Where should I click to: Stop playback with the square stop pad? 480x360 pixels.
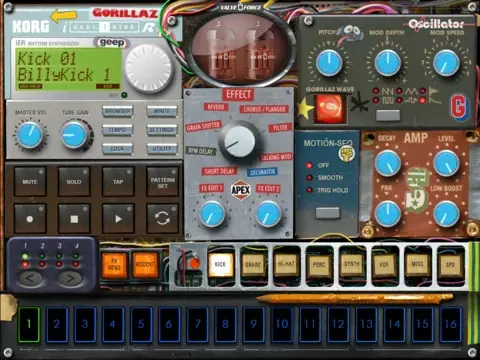coord(74,219)
